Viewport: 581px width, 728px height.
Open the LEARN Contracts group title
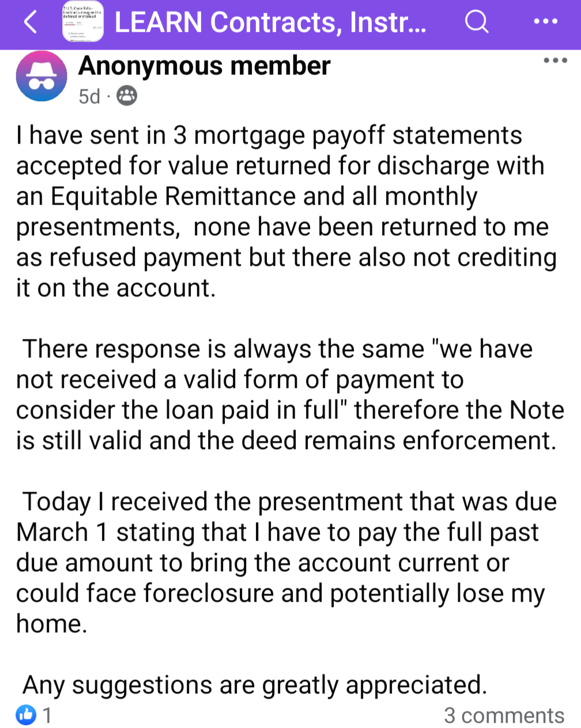270,22
